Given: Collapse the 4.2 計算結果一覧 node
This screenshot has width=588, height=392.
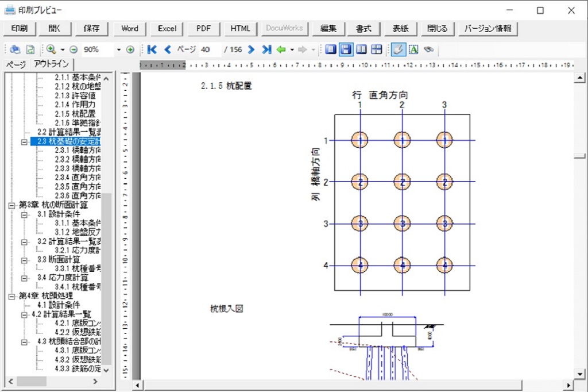Looking at the screenshot, I should [x=24, y=314].
